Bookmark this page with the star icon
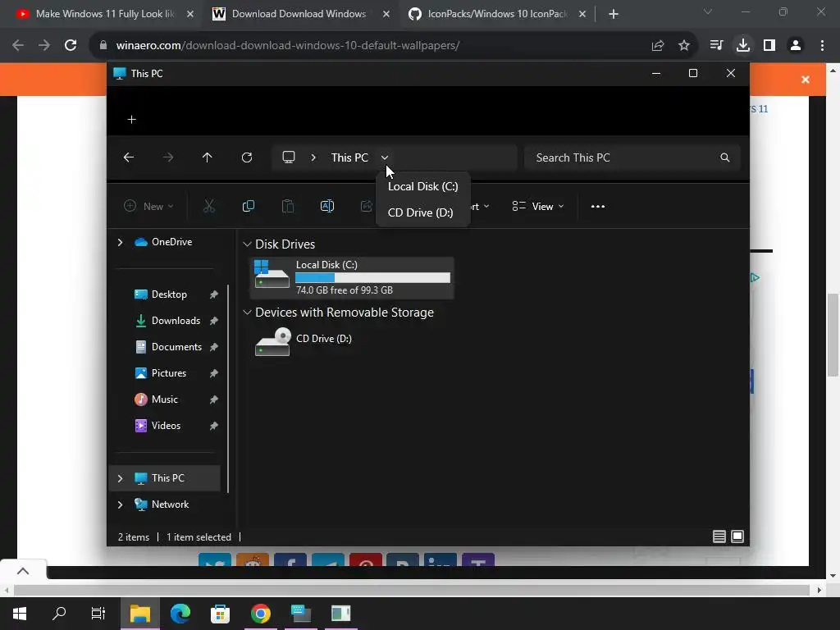This screenshot has width=840, height=630. tap(684, 45)
